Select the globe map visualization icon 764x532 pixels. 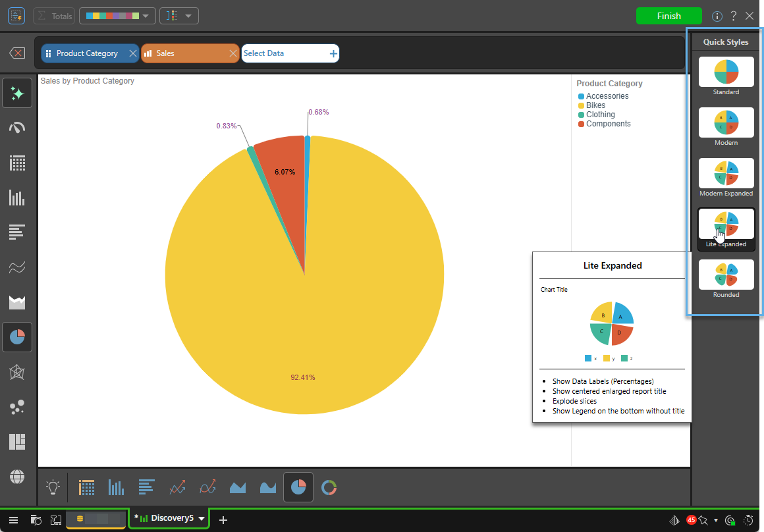17,476
